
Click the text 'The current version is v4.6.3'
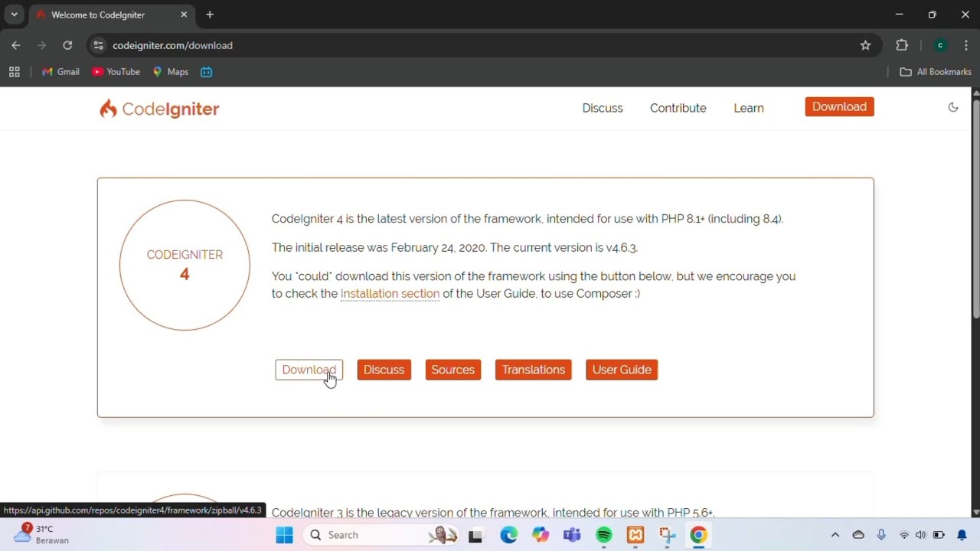click(x=563, y=248)
